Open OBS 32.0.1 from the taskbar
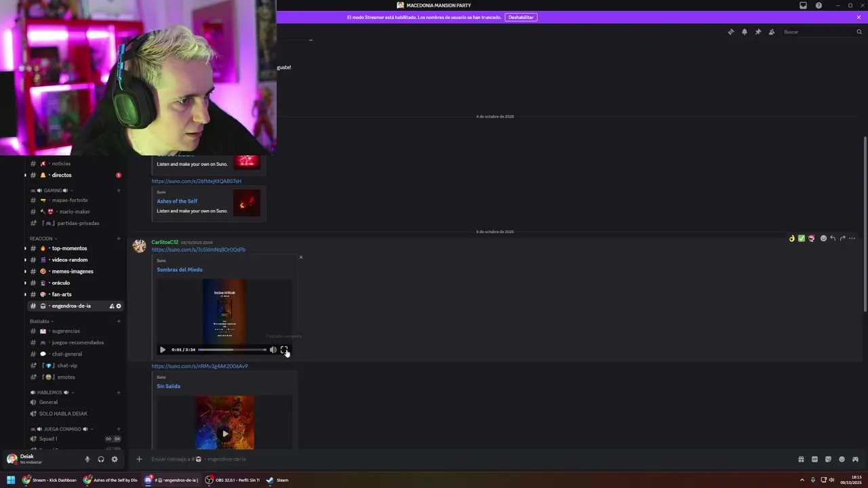The image size is (868, 488). coord(233,480)
